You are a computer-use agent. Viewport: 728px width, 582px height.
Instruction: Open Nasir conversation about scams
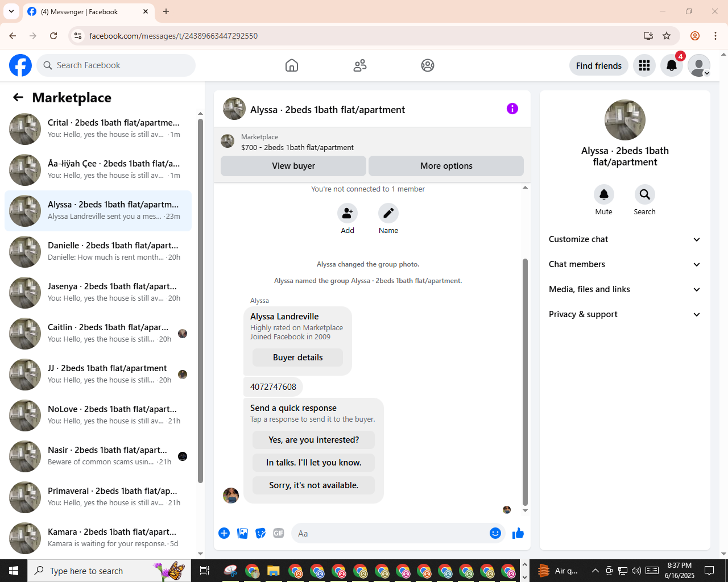pos(98,456)
